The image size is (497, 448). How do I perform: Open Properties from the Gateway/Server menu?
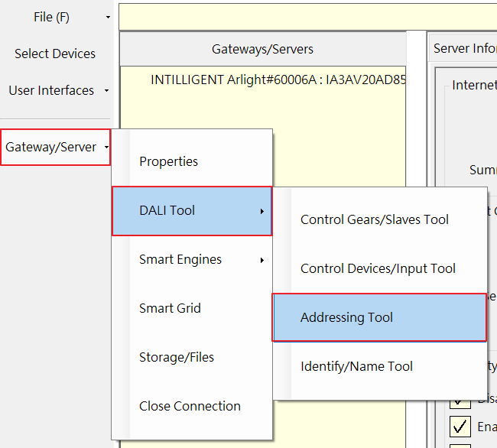(x=168, y=161)
